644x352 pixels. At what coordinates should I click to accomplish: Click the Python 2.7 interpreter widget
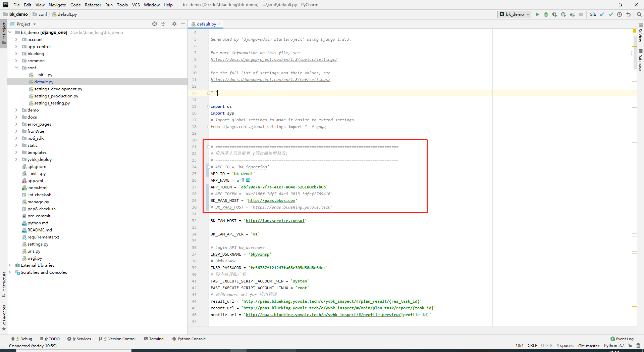click(x=614, y=346)
